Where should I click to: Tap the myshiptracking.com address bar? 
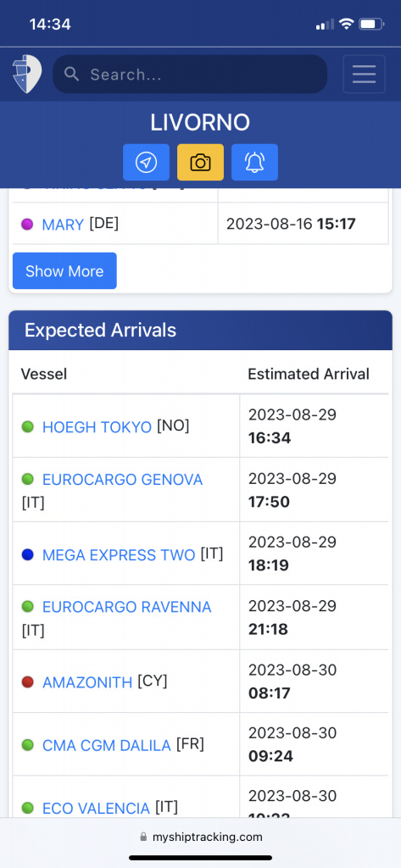coord(200,837)
